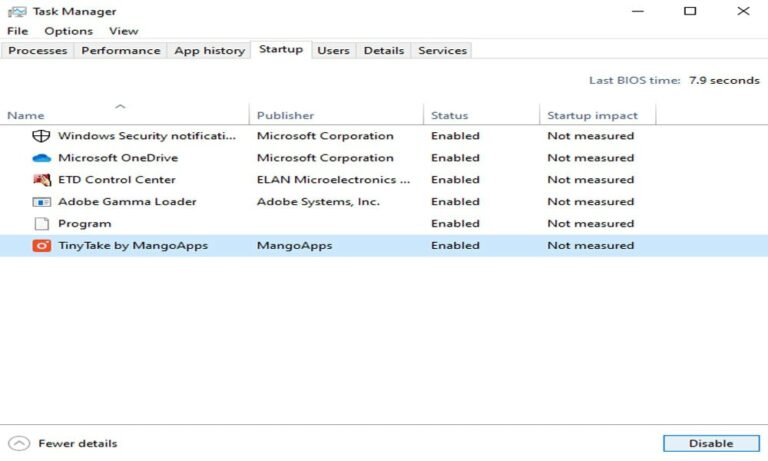
Task: Click the Windows Security shield icon
Action: (41, 136)
